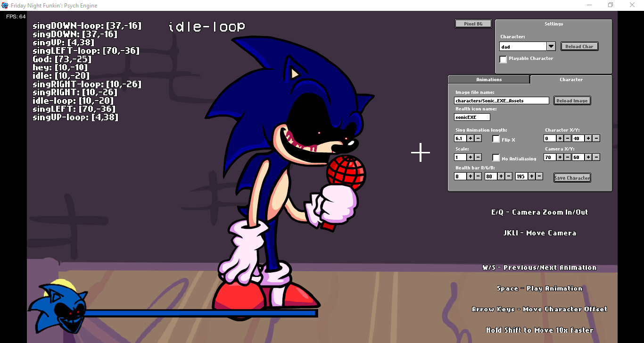644x343 pixels.
Task: Click the Character Y value field
Action: coord(578,138)
